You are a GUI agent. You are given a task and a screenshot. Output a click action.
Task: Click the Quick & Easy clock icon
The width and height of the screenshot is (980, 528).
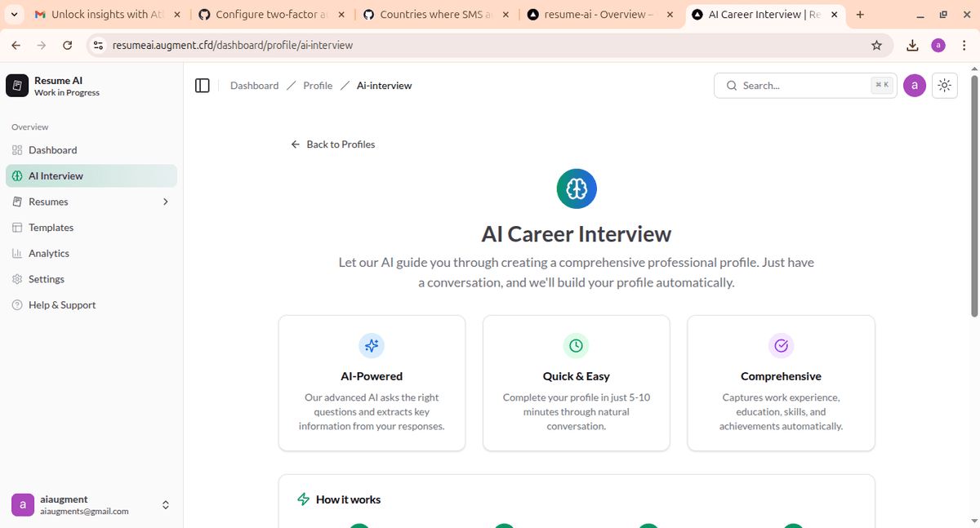coord(576,346)
